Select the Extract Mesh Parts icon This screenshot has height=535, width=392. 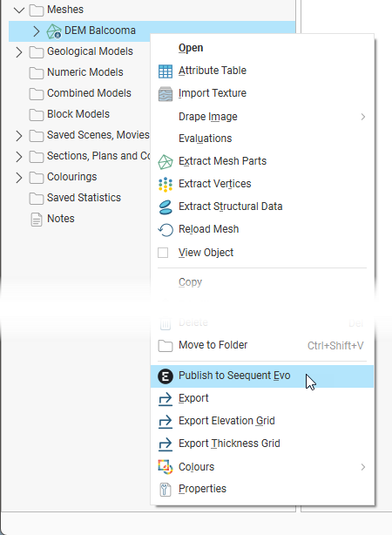[x=166, y=162]
